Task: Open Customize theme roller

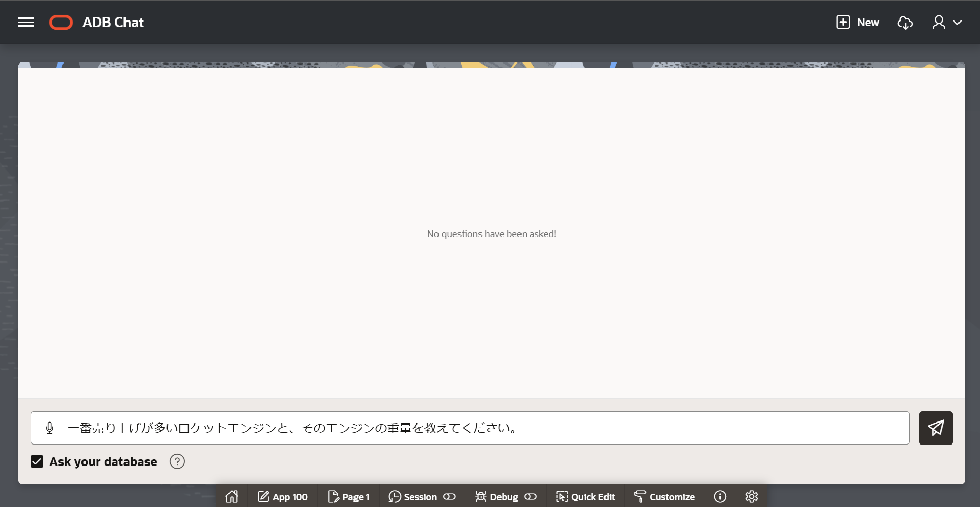Action: pyautogui.click(x=664, y=496)
